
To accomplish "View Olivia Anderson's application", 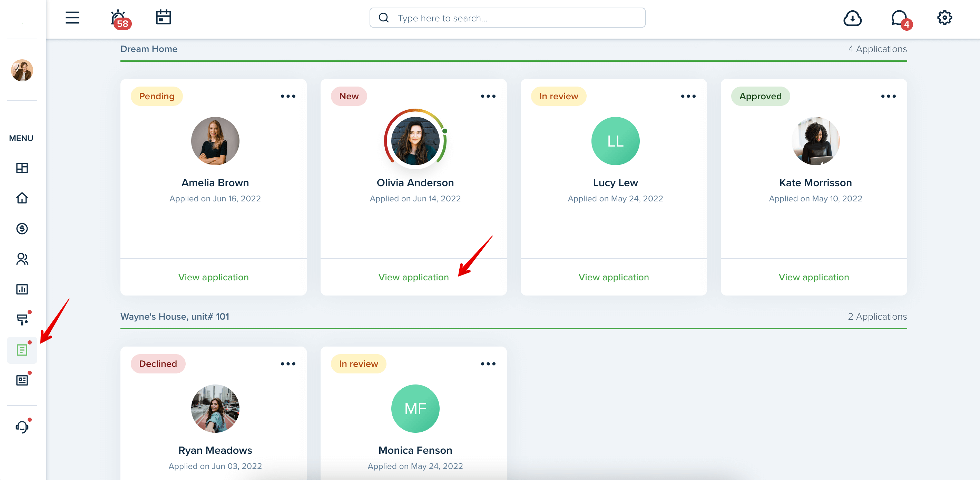I will click(x=413, y=278).
